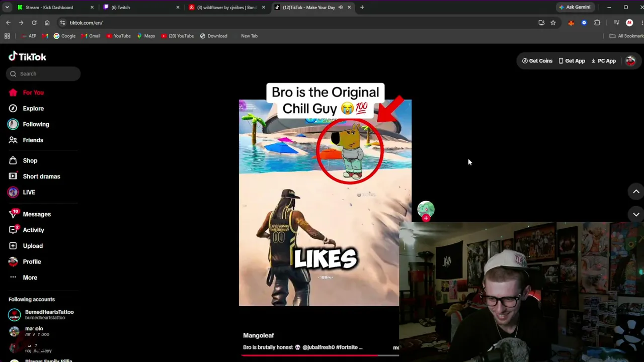Screen dimensions: 644x362
Task: Open the BurnedHeartsTattoo following account
Action: point(41,315)
